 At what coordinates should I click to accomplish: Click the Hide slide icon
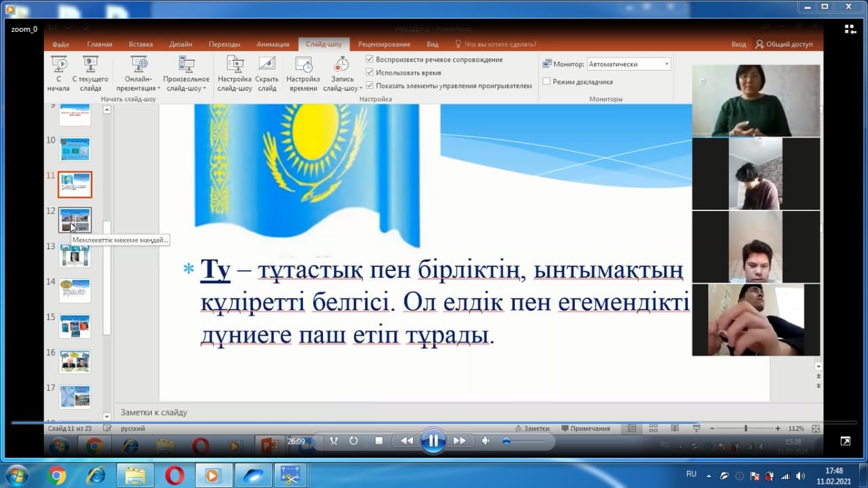(x=267, y=65)
